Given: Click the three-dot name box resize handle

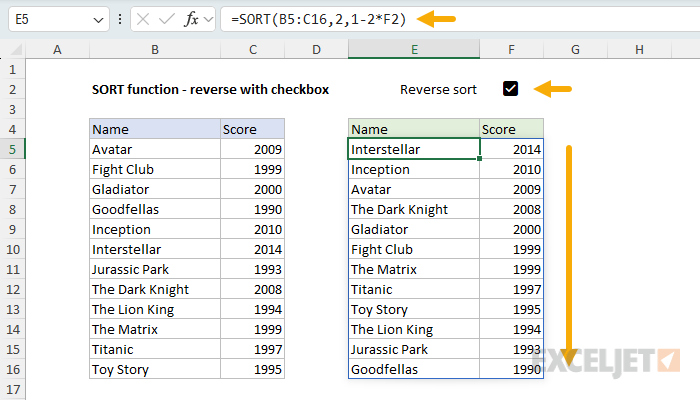Looking at the screenshot, I should (x=120, y=19).
